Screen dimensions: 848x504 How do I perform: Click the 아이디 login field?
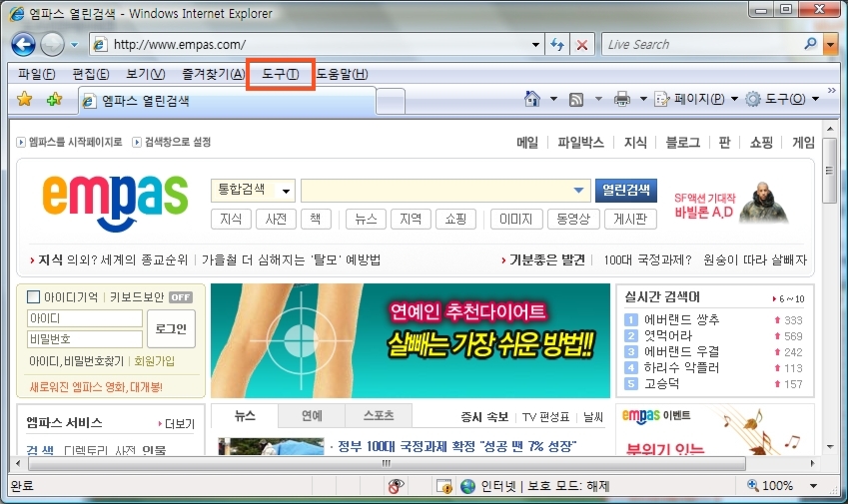[84, 318]
